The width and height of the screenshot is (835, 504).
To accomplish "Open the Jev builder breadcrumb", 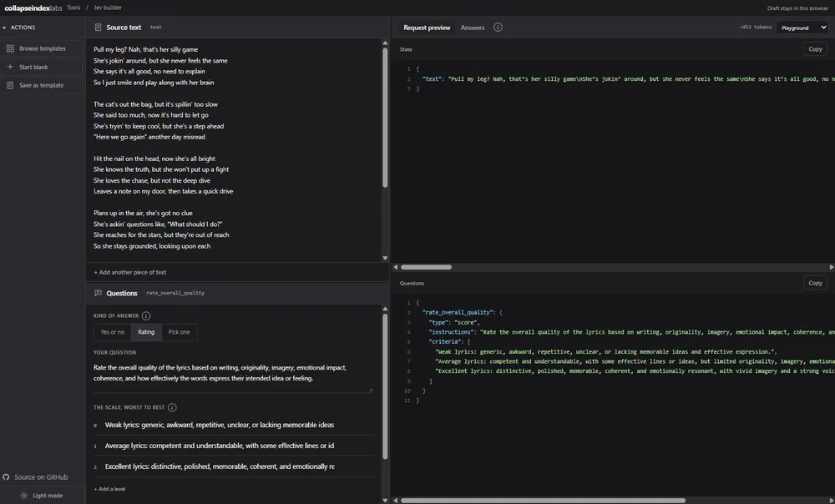I will pyautogui.click(x=108, y=8).
